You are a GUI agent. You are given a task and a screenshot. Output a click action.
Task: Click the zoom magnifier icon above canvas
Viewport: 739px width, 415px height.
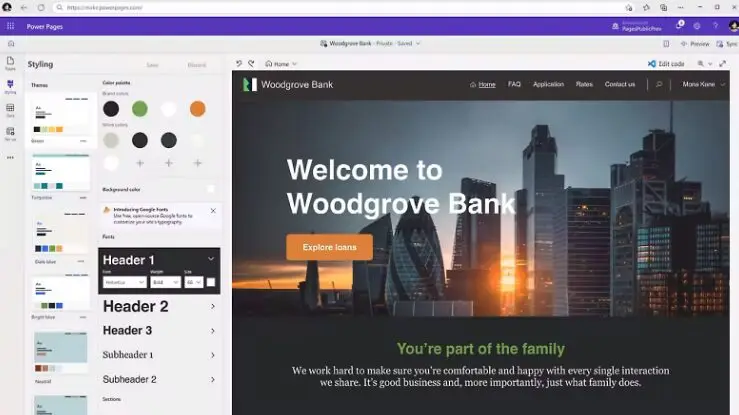click(701, 64)
